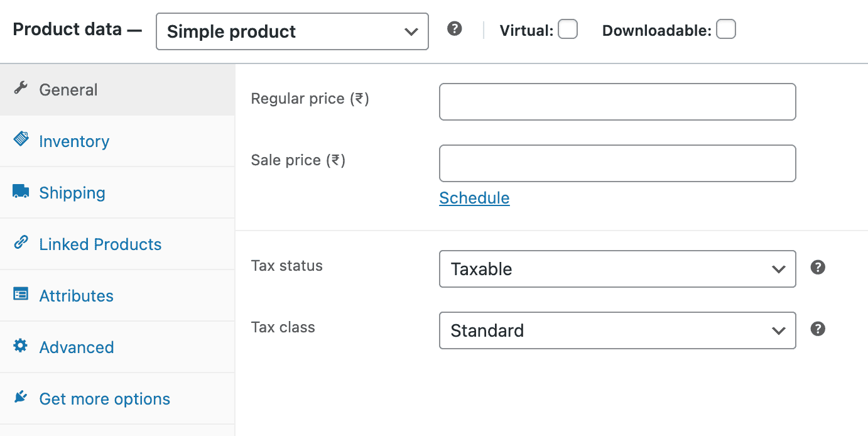Click the tag icon next to Inventory
Viewport: 868px width, 436px height.
[21, 140]
